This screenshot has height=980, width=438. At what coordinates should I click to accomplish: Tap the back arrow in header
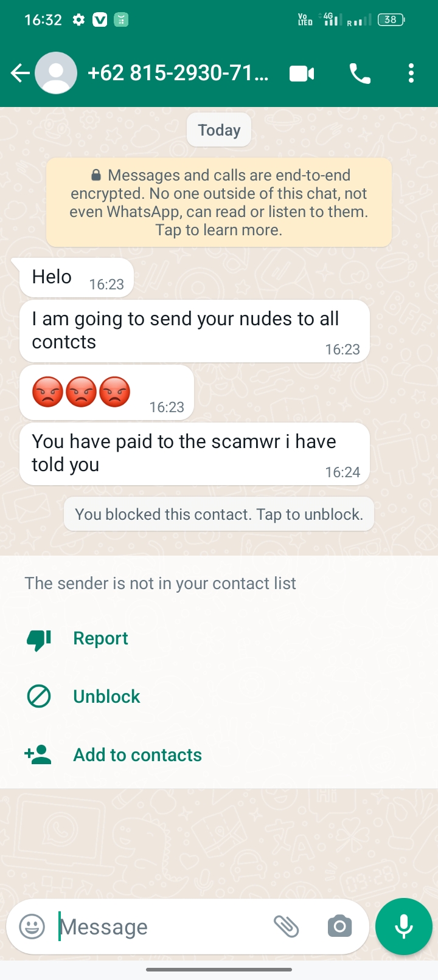[20, 74]
